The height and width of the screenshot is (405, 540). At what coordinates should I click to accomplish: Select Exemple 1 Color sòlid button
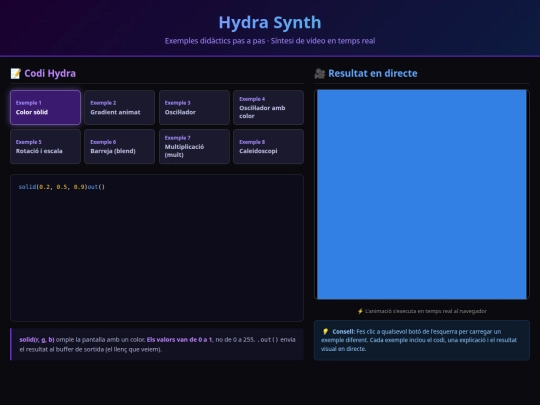point(45,107)
